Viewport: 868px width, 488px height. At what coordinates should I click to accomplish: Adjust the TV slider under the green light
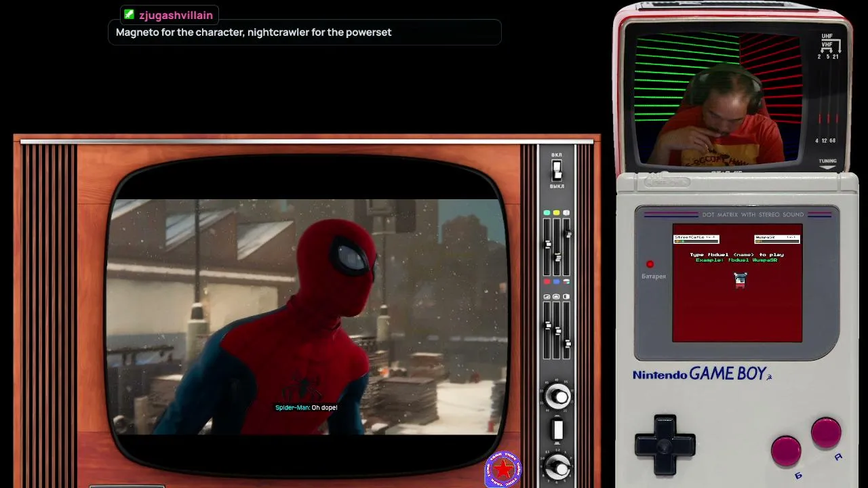(547, 246)
